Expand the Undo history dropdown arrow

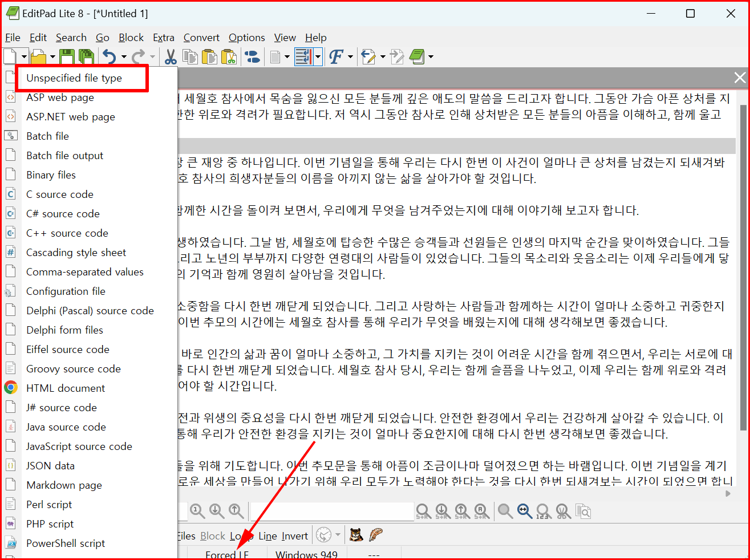pyautogui.click(x=124, y=56)
